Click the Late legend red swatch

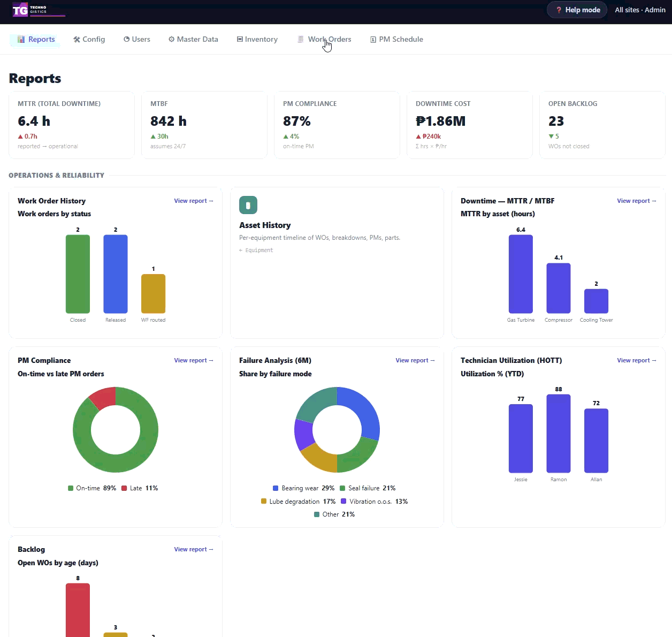pyautogui.click(x=124, y=488)
